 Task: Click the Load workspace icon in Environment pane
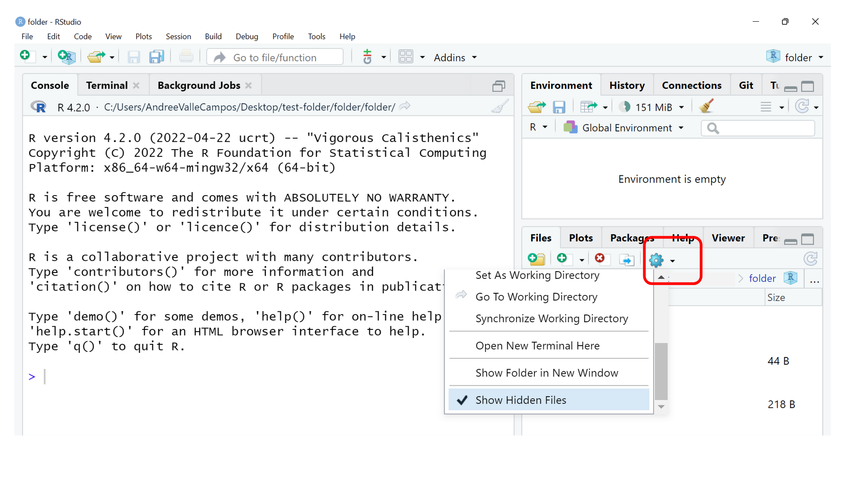(537, 107)
